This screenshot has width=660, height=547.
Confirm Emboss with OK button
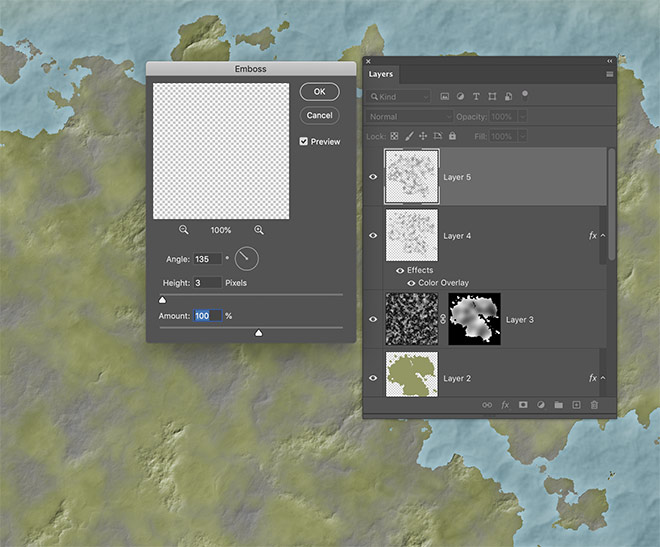(x=319, y=91)
